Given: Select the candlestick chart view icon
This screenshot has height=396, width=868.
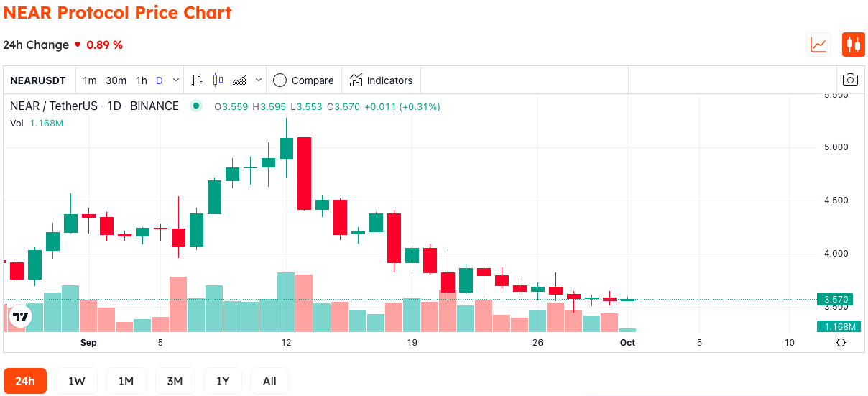Looking at the screenshot, I should coord(853,45).
